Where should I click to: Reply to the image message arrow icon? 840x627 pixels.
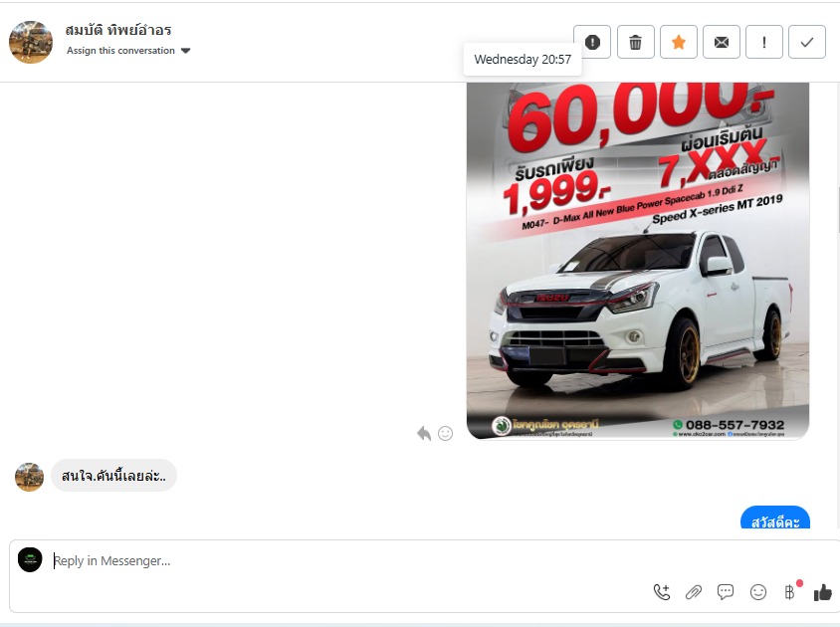424,433
